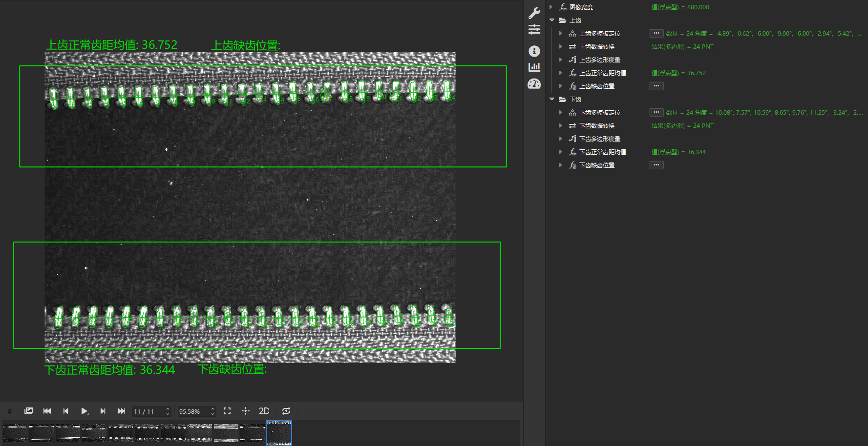Open the wrench tools panel

(x=534, y=13)
